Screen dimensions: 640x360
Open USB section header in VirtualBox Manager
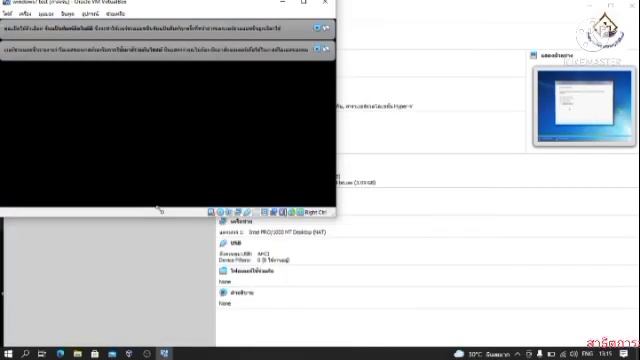[236, 243]
